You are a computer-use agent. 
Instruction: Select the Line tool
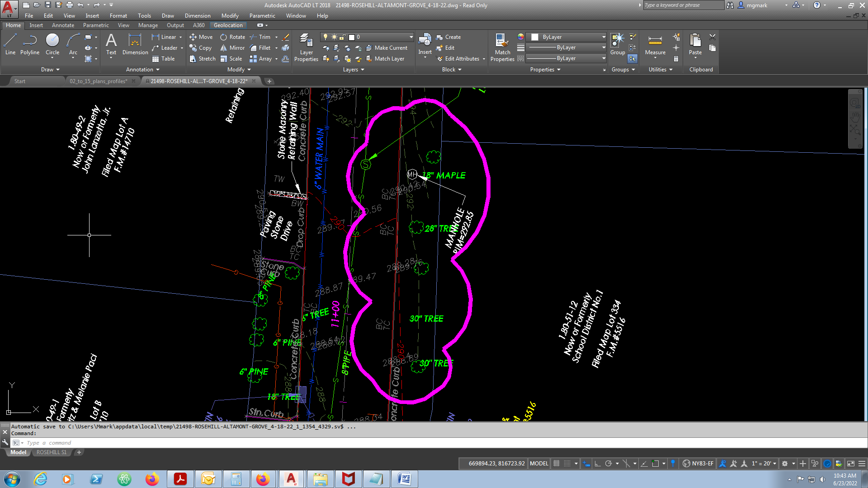[10, 45]
